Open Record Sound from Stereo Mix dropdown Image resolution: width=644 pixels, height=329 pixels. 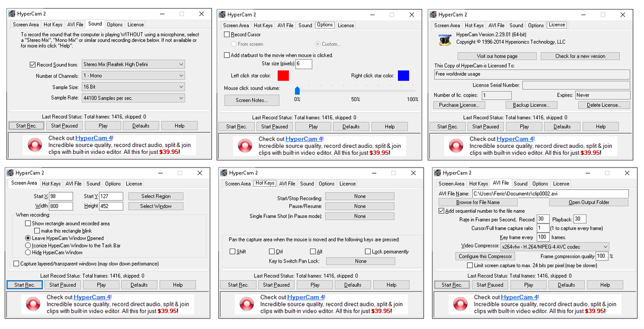pyautogui.click(x=133, y=64)
